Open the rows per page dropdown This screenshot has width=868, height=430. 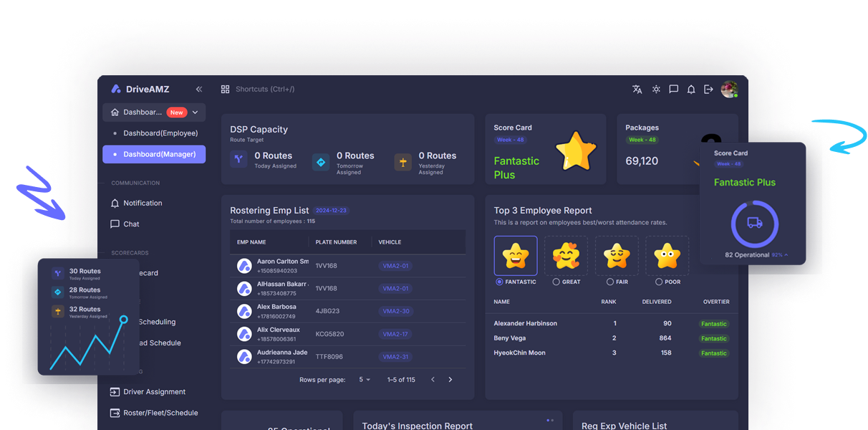[x=365, y=380]
